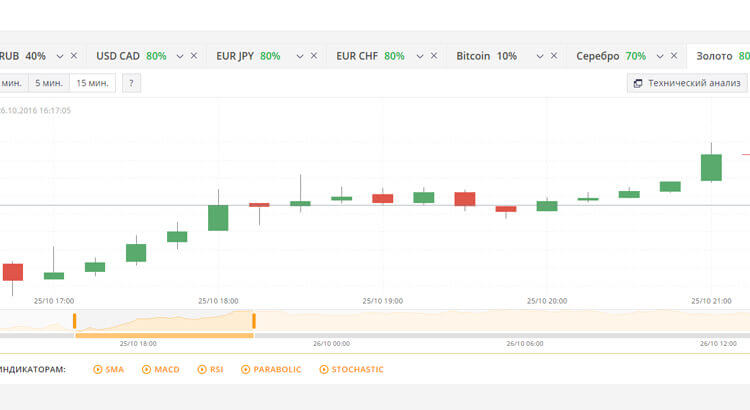
Task: Enable the PARABOLIC indicator
Action: click(271, 369)
